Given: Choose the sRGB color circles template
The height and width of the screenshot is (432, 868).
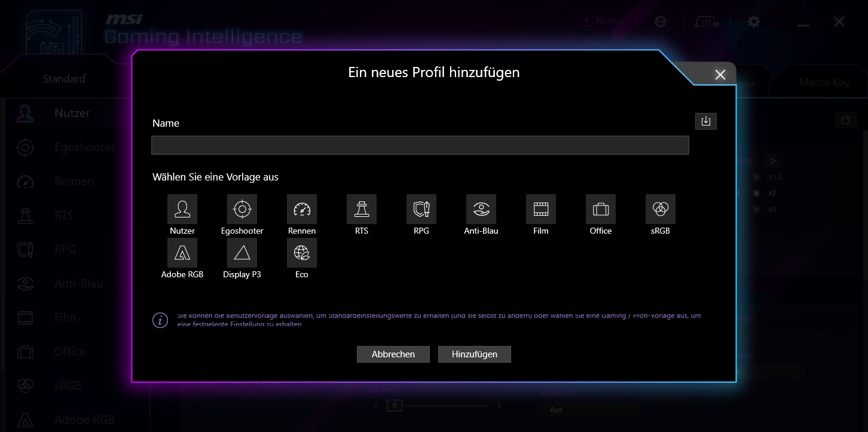Looking at the screenshot, I should click(x=661, y=209).
